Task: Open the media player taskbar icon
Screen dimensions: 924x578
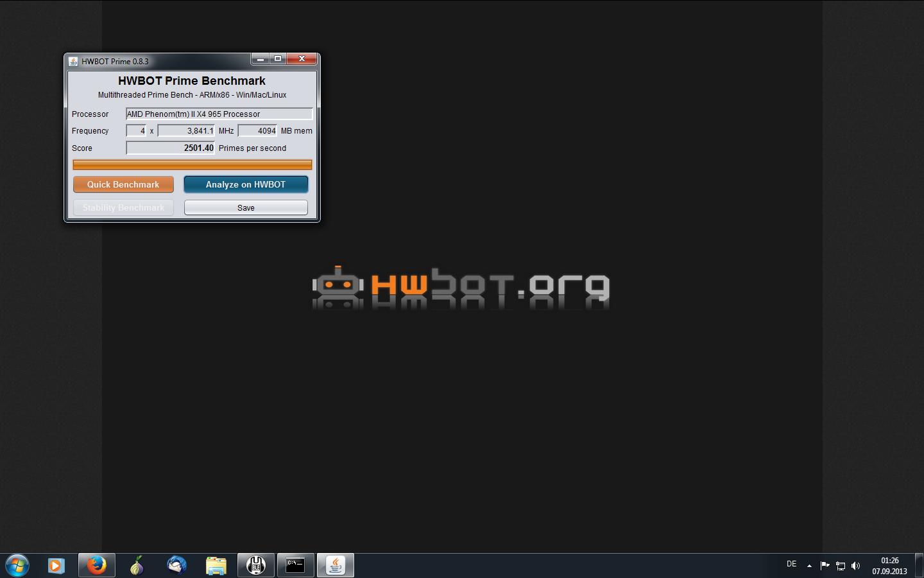Action: (x=56, y=565)
